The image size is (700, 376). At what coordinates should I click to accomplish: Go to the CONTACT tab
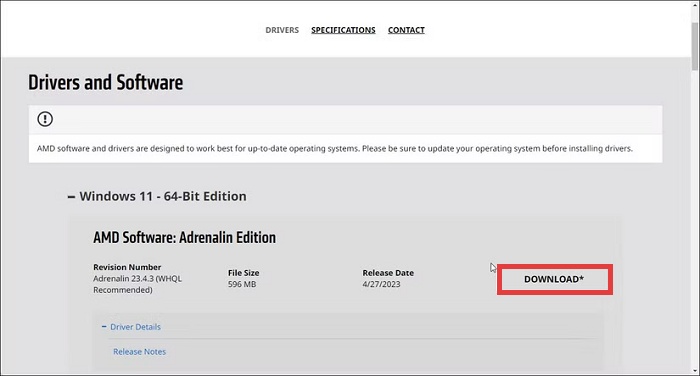click(406, 30)
